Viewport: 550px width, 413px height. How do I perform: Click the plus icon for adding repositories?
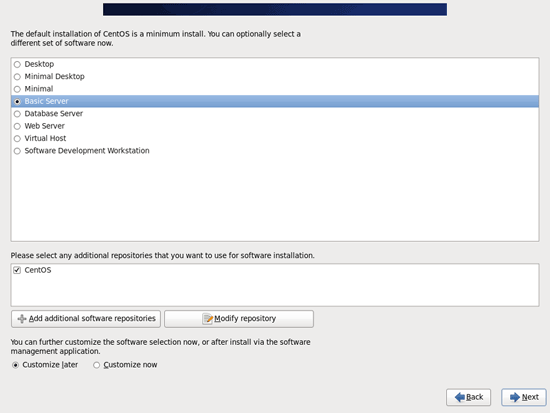coord(22,319)
